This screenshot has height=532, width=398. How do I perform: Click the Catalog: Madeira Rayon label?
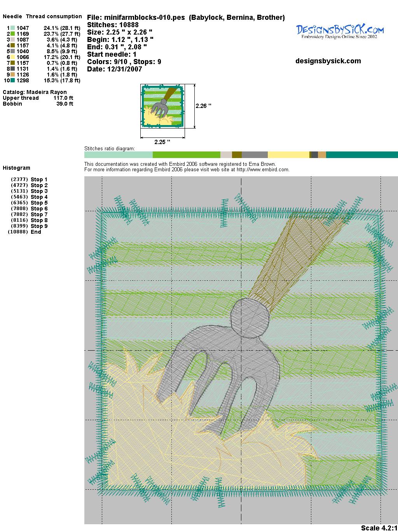35,92
